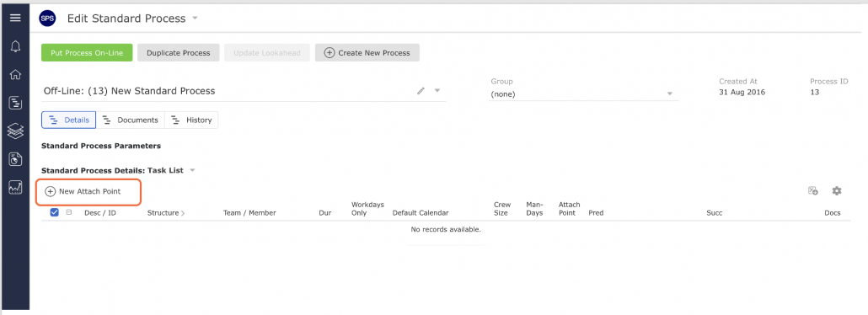Screen dimensions: 868x315
Task: Toggle the select-all checkbox in table header
Action: tap(54, 212)
